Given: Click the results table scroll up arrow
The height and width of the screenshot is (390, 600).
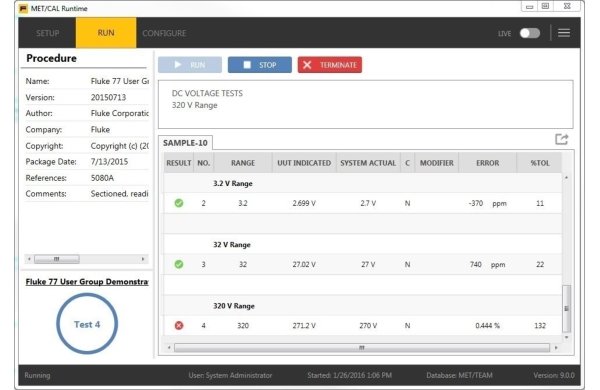Looking at the screenshot, I should (x=566, y=178).
